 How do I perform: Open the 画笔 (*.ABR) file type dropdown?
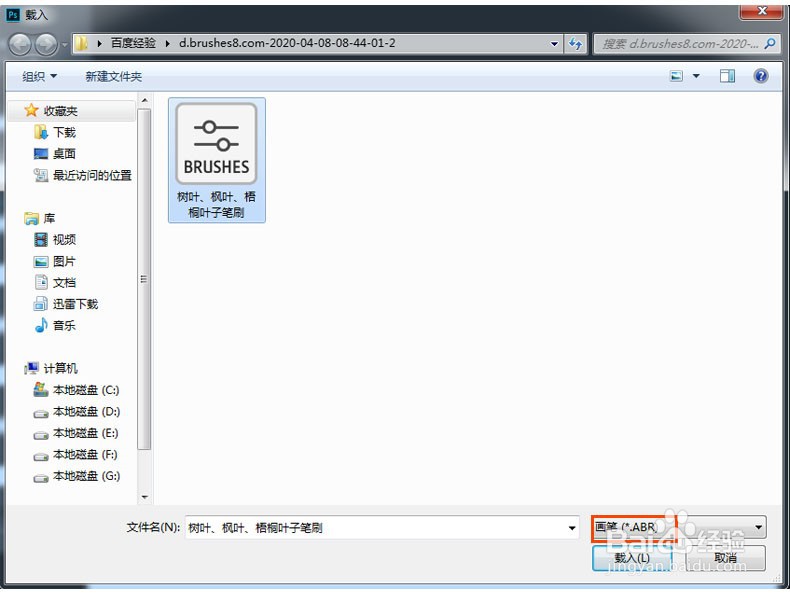coord(679,528)
